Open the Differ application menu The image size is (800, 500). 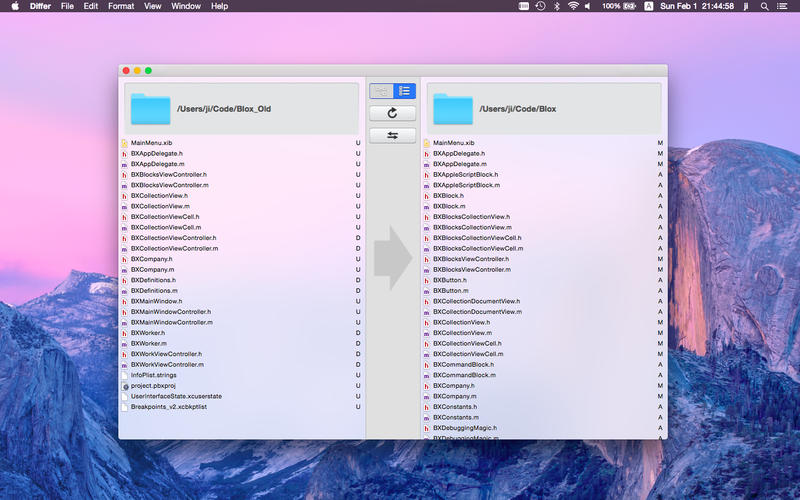(40, 6)
